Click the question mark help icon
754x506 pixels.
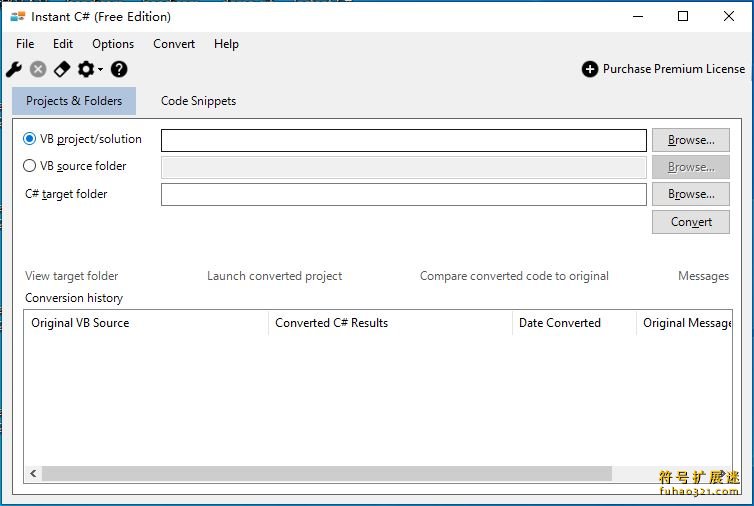[x=119, y=69]
